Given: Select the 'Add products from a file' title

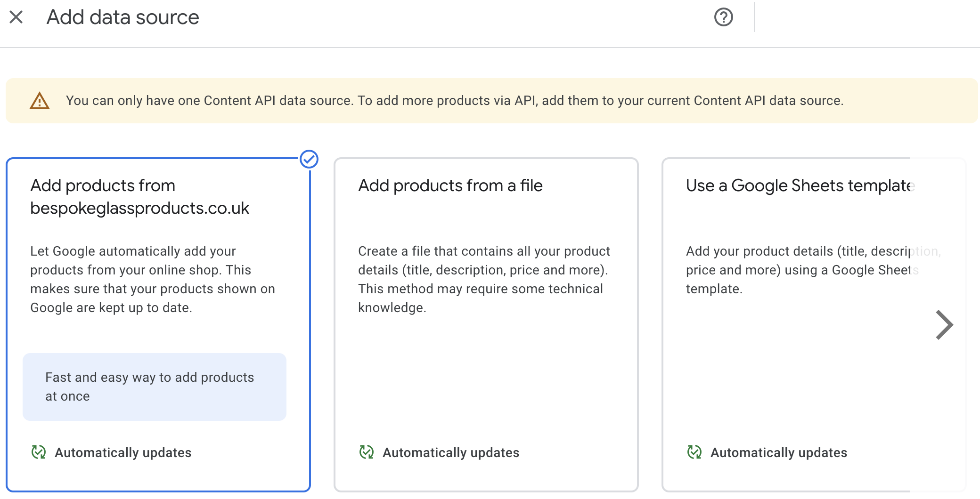Looking at the screenshot, I should pos(450,185).
